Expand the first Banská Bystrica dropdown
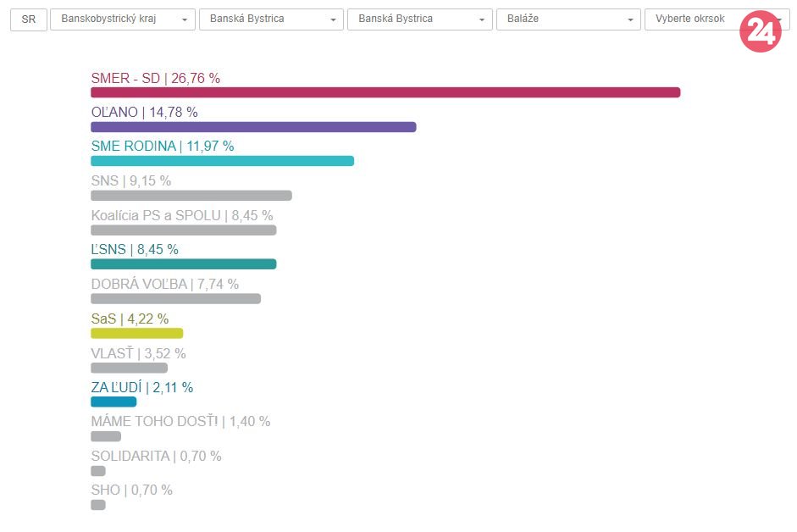The image size is (797, 532). 271,19
